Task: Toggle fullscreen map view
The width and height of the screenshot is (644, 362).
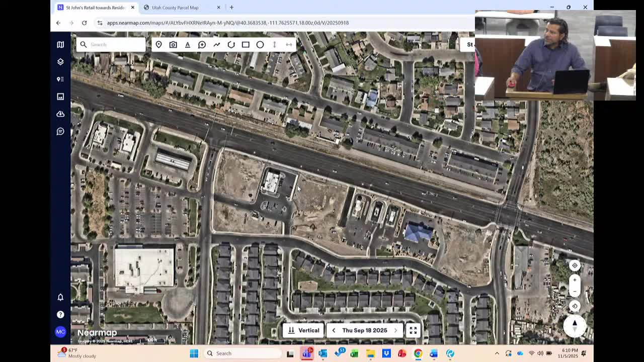Action: coord(413,330)
